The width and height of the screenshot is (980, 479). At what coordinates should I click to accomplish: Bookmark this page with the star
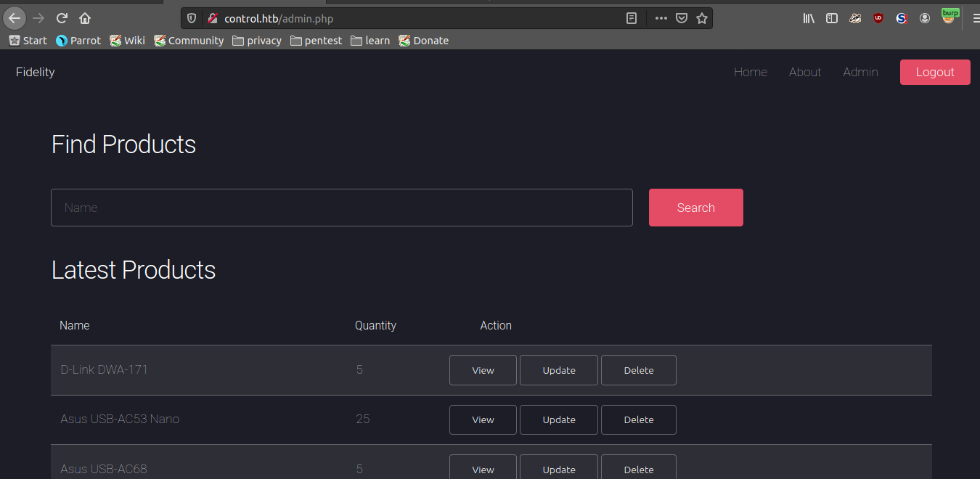[x=701, y=18]
